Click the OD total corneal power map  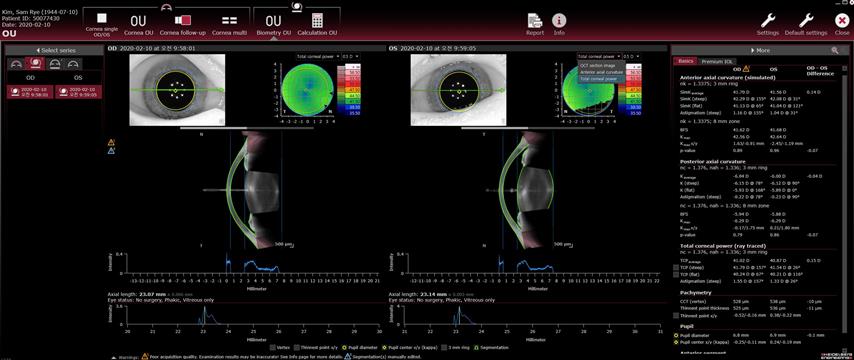[308, 90]
